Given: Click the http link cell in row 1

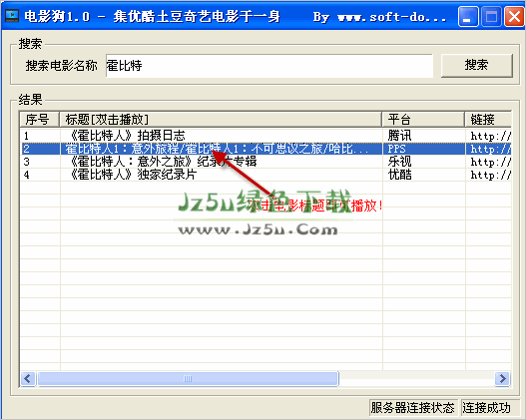Looking at the screenshot, I should [x=490, y=136].
